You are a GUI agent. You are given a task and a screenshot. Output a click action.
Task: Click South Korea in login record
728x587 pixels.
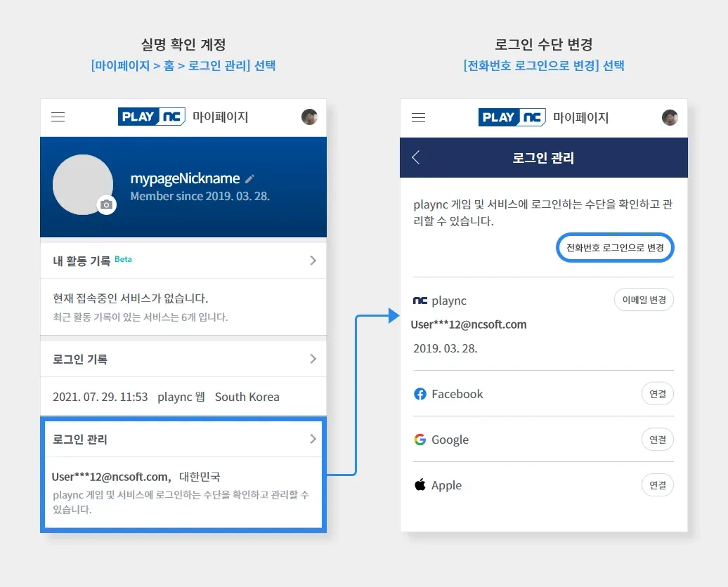point(247,397)
